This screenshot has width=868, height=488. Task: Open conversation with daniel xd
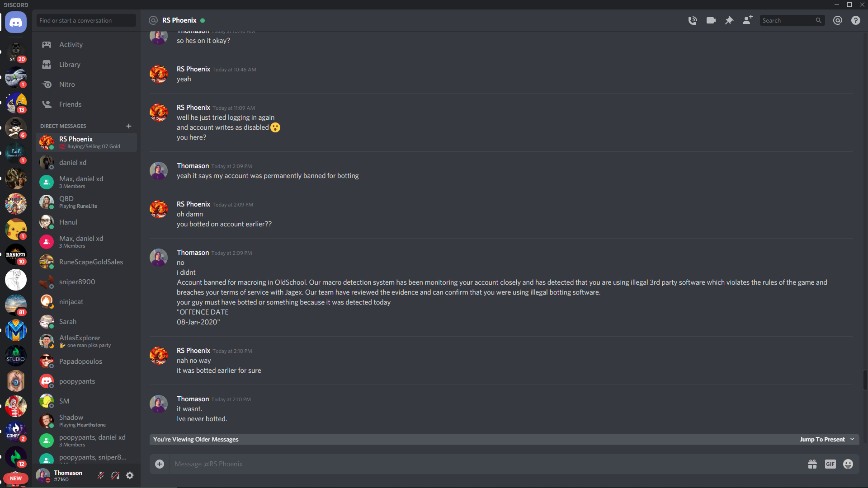point(86,162)
